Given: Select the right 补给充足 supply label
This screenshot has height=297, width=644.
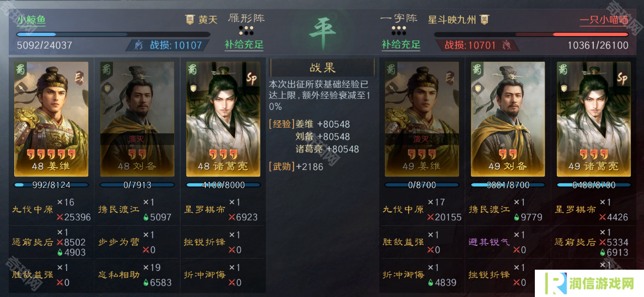Looking at the screenshot, I should [401, 44].
